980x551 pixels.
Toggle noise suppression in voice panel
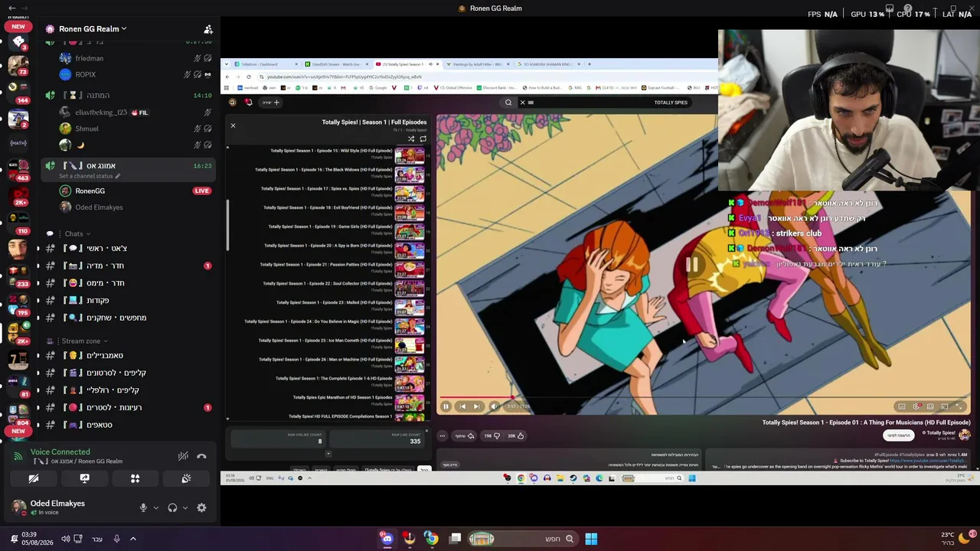(x=183, y=456)
